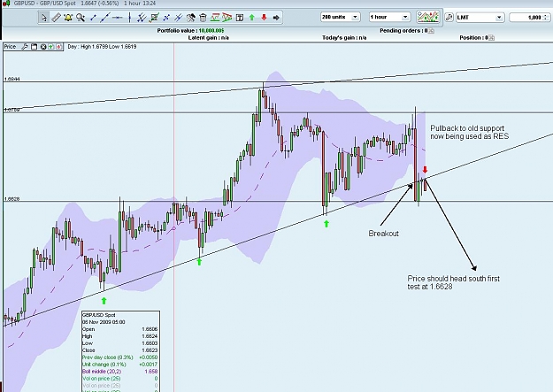The height and width of the screenshot is (392, 553).
Task: Click Price panel green up arrow button
Action: 50,47
